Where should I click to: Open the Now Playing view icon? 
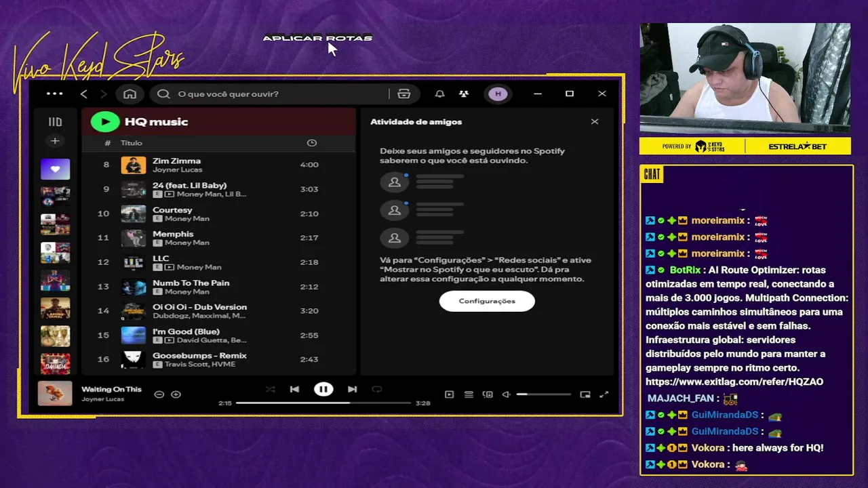(x=449, y=394)
